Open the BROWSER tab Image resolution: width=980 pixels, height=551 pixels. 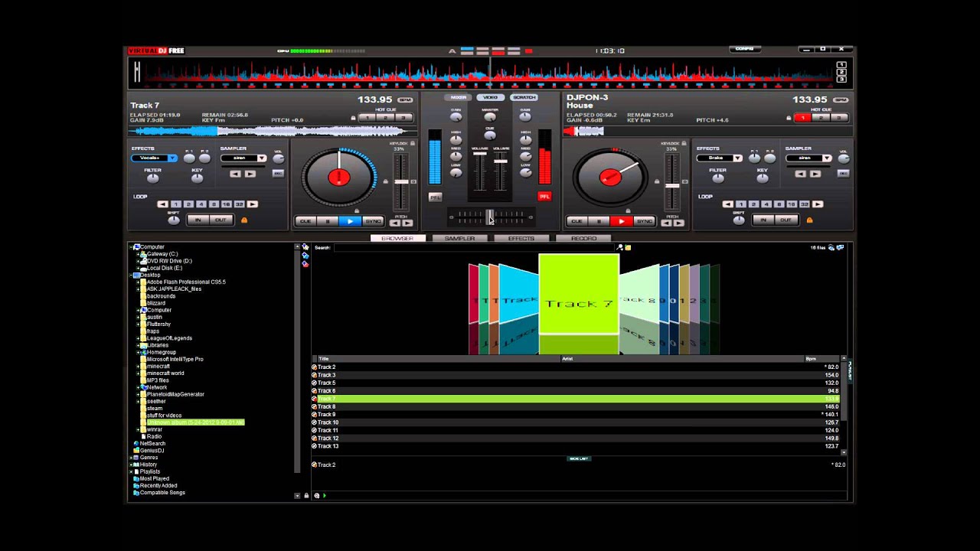397,238
